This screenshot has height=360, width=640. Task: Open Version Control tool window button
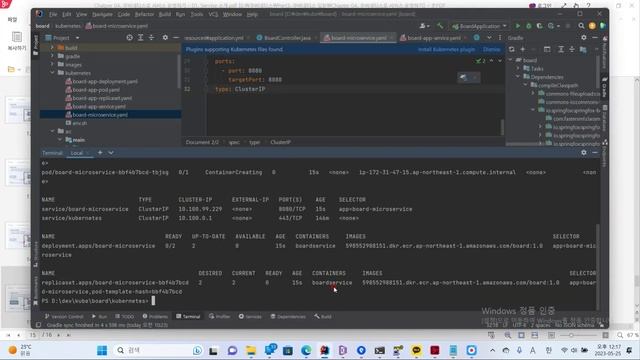(x=64, y=316)
